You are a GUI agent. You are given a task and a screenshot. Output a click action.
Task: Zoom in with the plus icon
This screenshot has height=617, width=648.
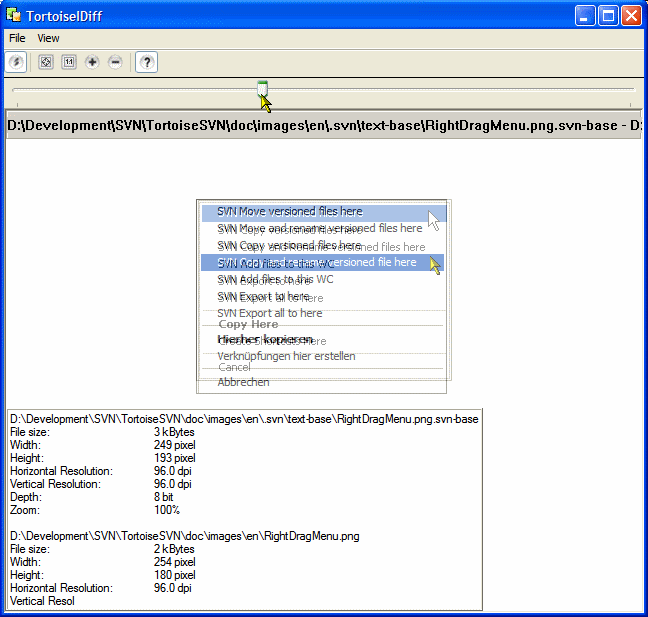coord(92,62)
